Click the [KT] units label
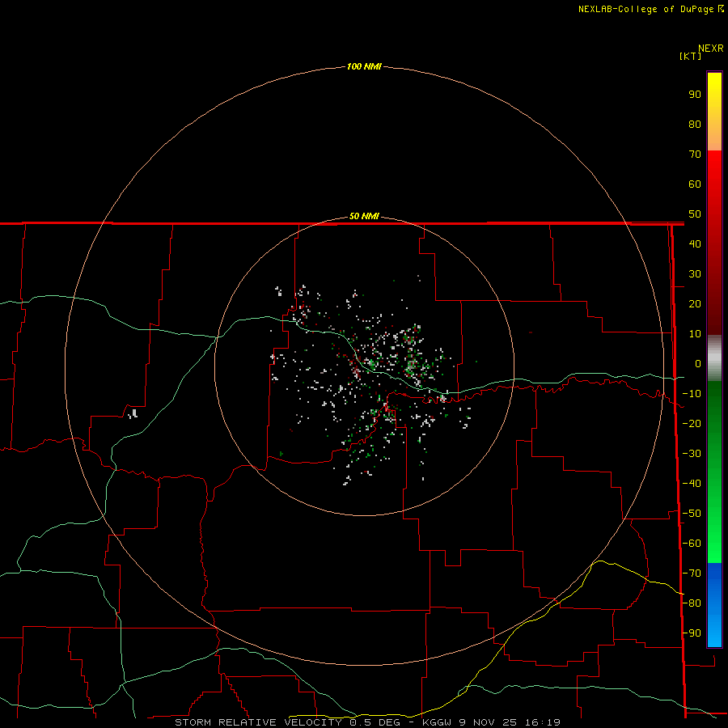The image size is (728, 728). [x=691, y=56]
